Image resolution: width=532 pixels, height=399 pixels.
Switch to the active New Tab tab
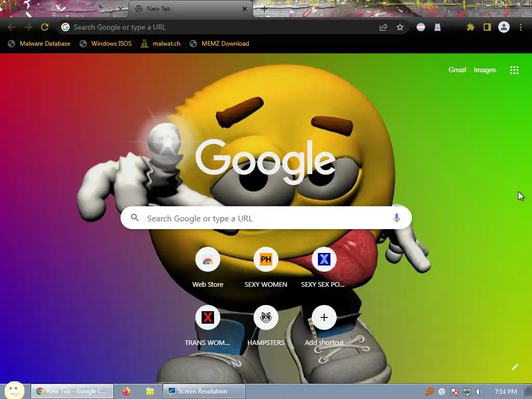pyautogui.click(x=190, y=9)
